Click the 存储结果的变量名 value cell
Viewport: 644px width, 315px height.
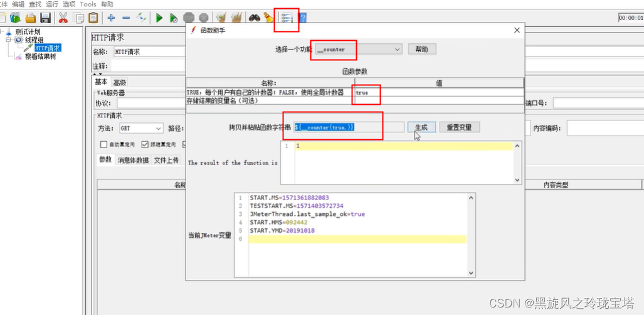point(440,100)
